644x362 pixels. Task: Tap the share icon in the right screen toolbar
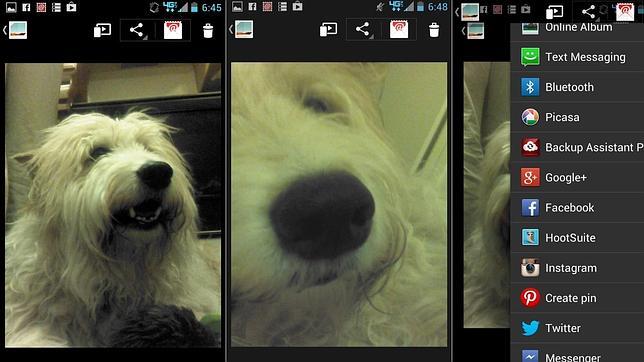[588, 12]
